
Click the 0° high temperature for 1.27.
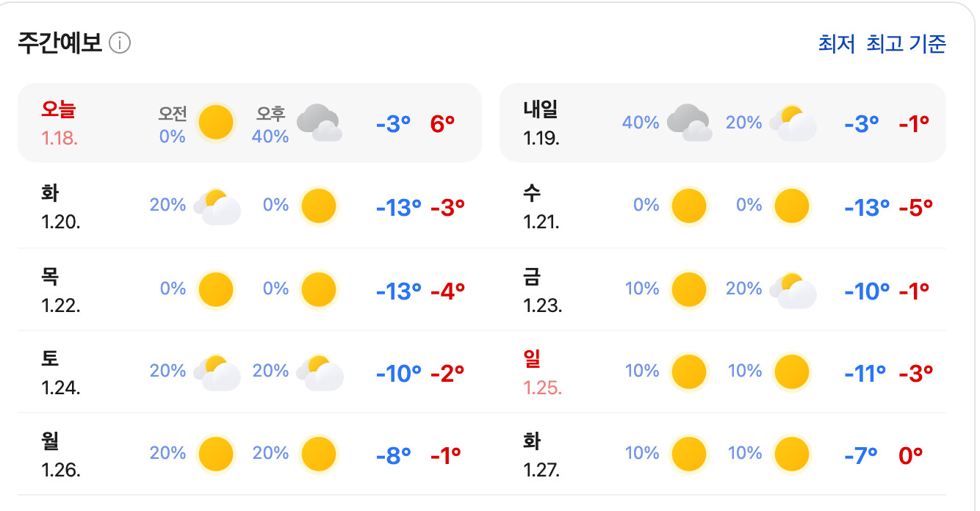coord(910,455)
